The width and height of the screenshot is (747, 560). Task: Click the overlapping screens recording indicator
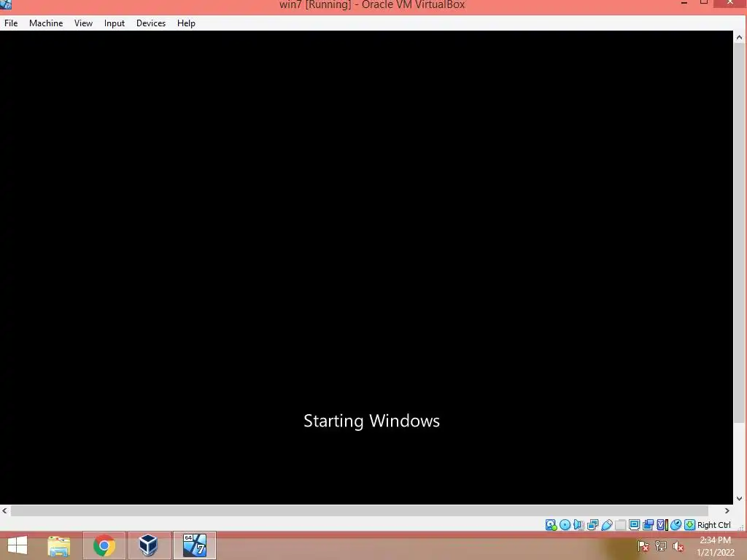648,525
